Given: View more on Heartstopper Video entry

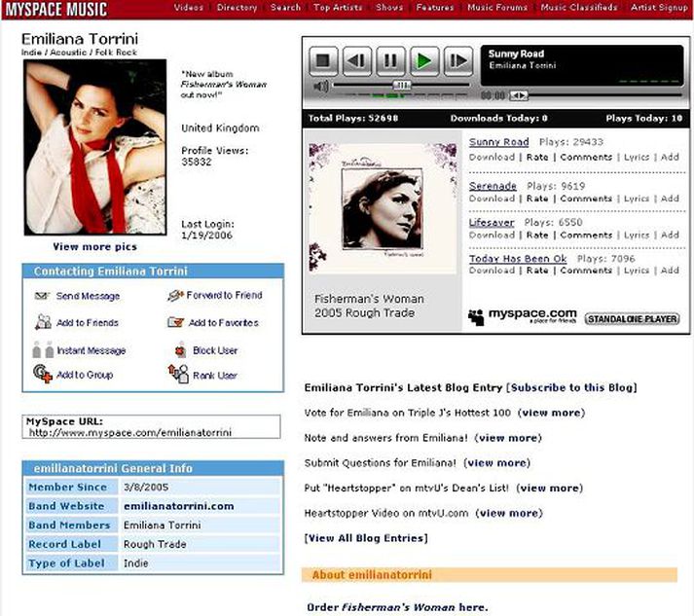Looking at the screenshot, I should click(509, 514).
